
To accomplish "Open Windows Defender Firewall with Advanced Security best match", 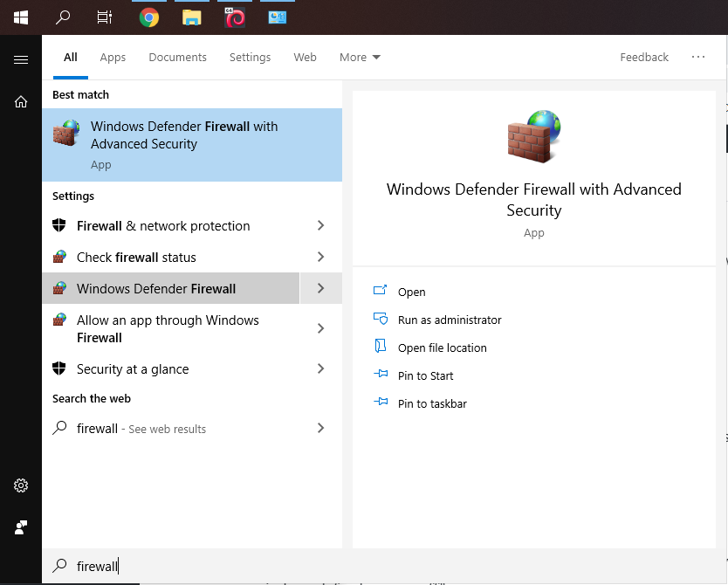I will [192, 145].
